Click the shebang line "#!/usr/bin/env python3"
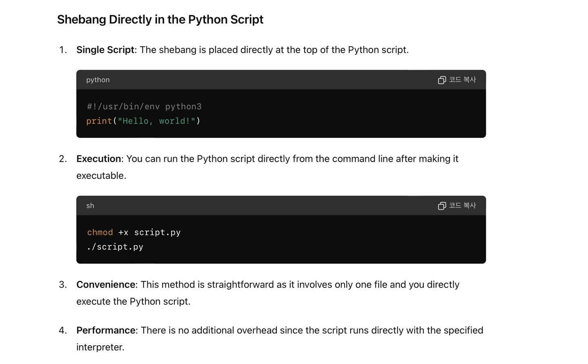The height and width of the screenshot is (364, 588). [x=144, y=107]
